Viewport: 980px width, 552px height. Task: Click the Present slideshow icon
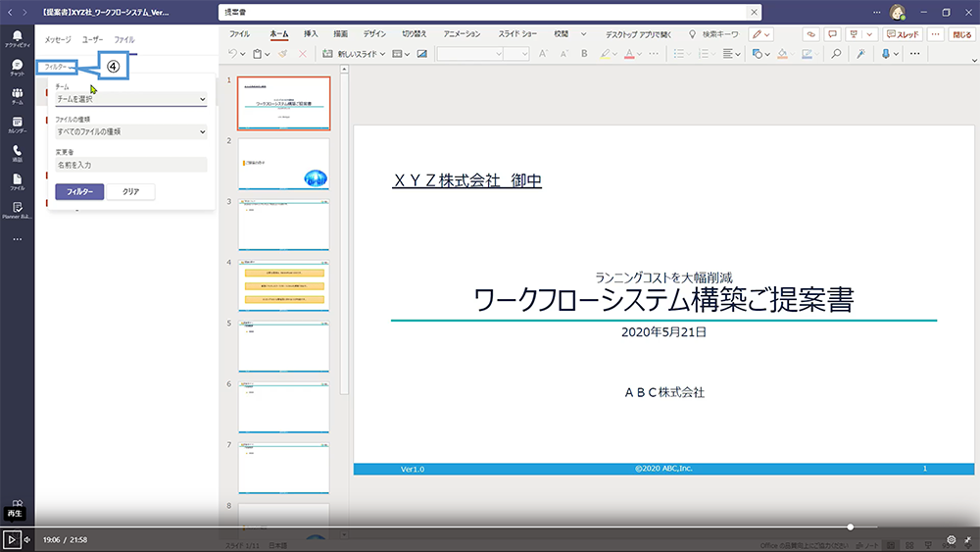pos(854,34)
